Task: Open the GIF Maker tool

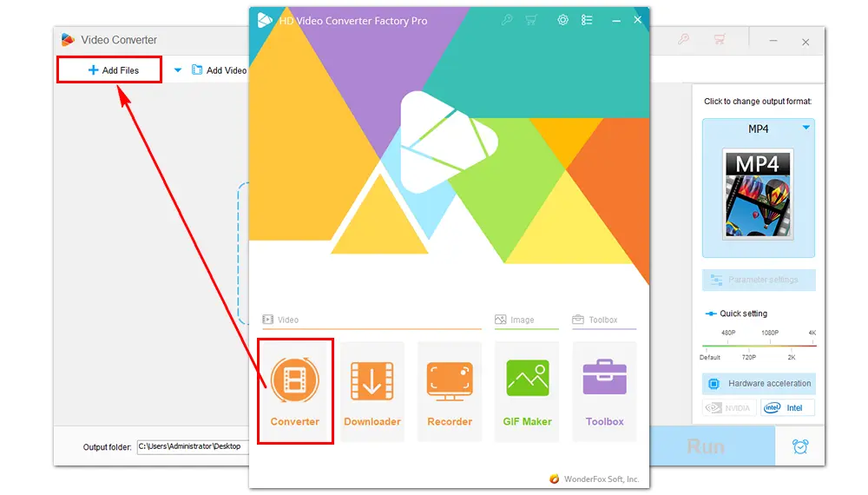Action: 527,392
